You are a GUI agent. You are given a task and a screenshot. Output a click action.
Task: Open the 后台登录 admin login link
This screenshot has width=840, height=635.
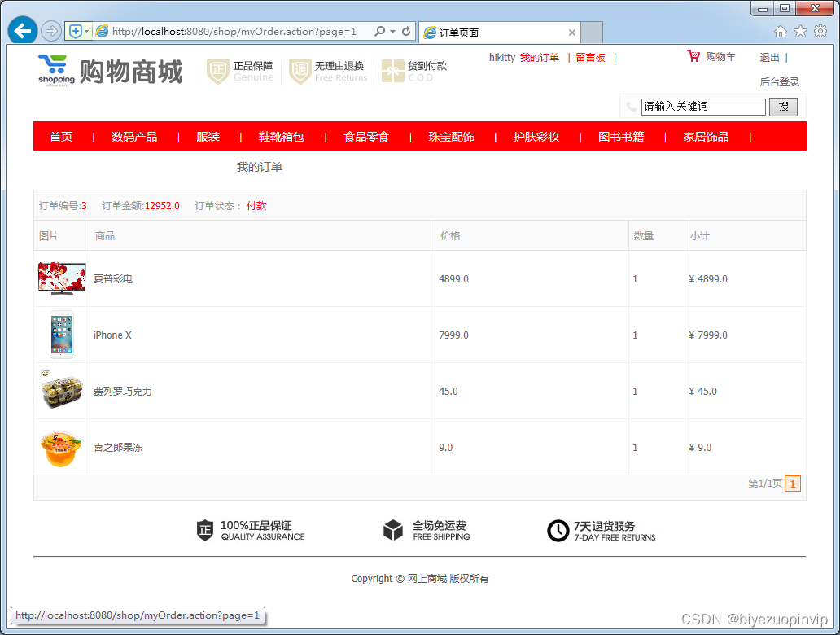point(780,82)
